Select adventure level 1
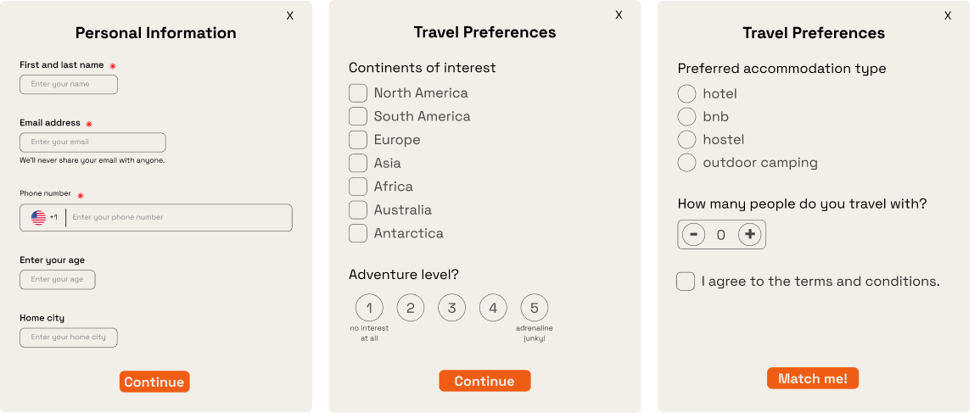The height and width of the screenshot is (413, 980). coord(369,308)
